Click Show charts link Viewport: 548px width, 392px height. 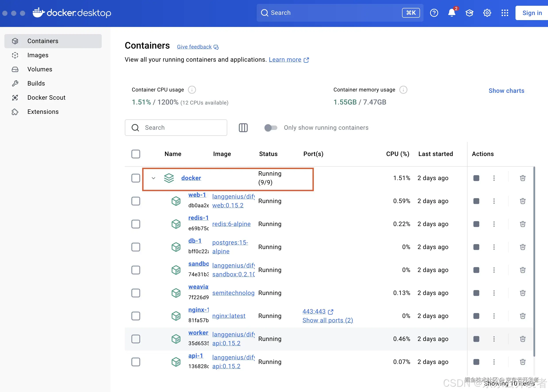(506, 91)
